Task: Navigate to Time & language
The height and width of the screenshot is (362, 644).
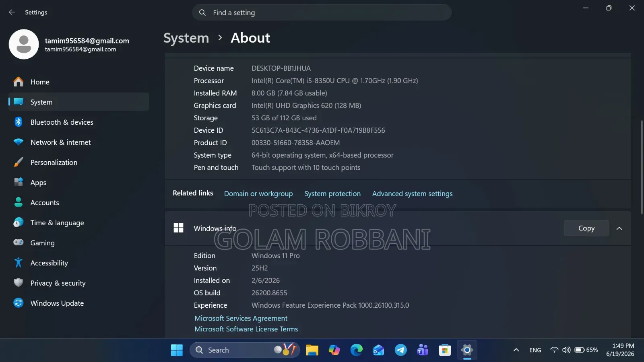Action: (78, 222)
